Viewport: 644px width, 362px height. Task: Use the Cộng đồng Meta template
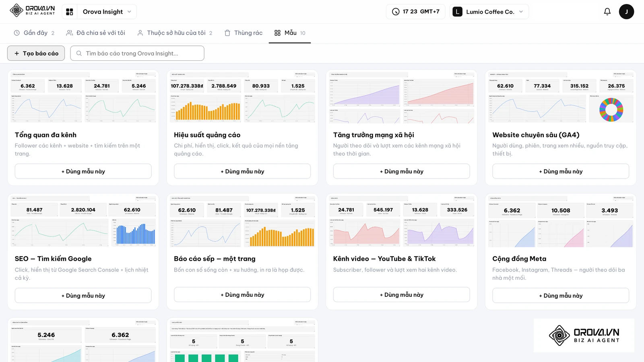click(x=561, y=295)
